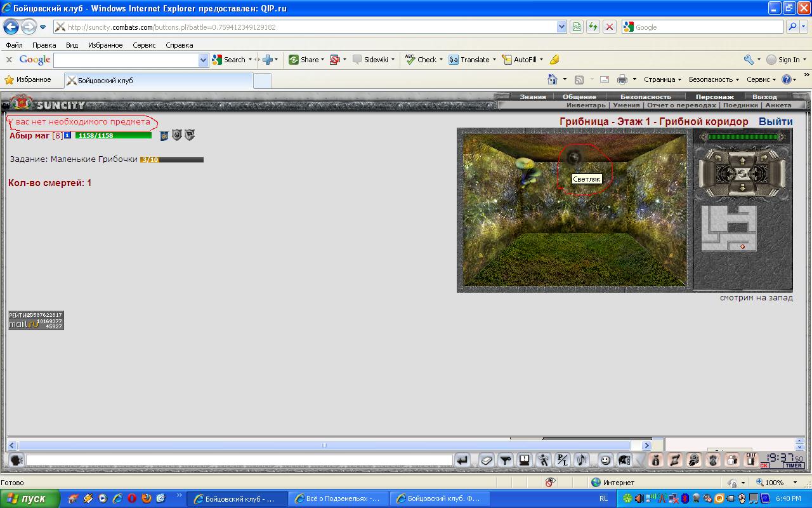
Task: Click the Refresh page button
Action: [x=593, y=27]
